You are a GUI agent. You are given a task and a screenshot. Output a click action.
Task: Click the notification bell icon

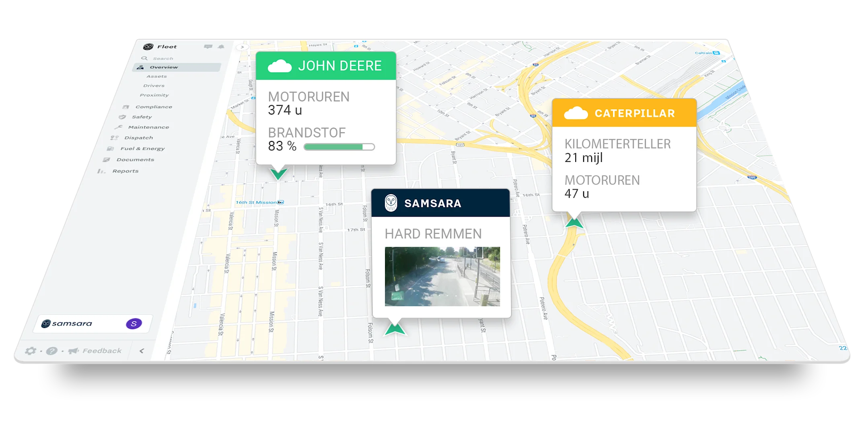221,47
